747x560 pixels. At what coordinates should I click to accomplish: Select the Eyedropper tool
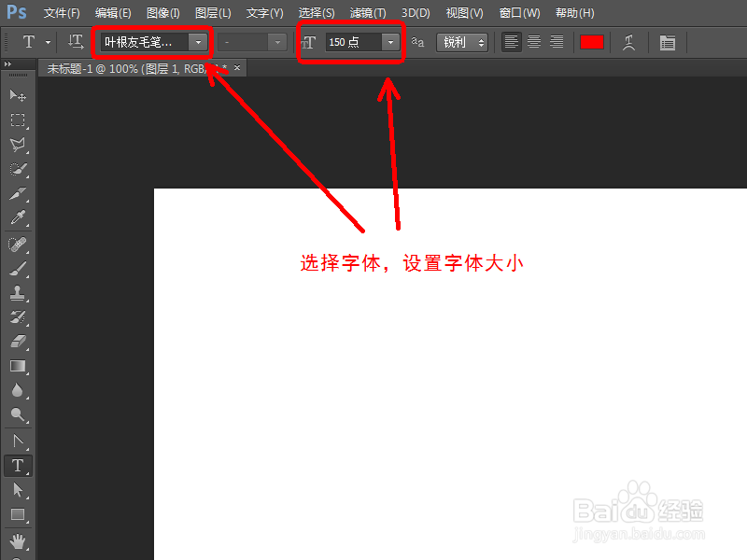18,217
